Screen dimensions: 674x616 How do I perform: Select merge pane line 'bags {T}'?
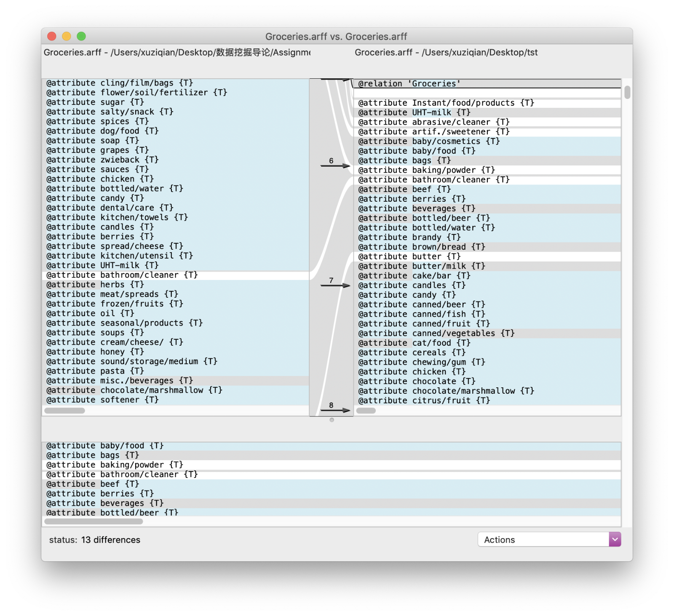pos(332,456)
